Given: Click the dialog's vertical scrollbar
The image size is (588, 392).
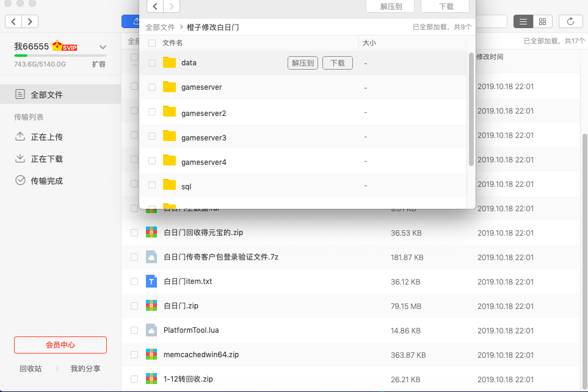Looking at the screenshot, I should tap(471, 109).
